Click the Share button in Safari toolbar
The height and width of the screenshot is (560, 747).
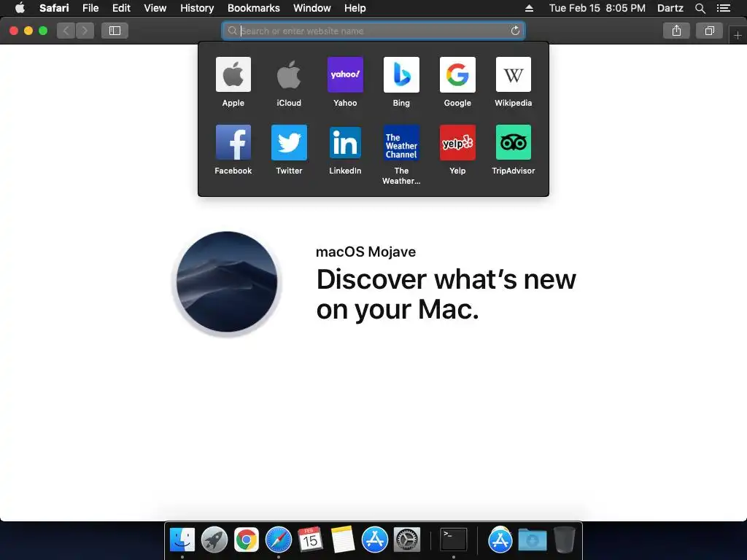676,31
